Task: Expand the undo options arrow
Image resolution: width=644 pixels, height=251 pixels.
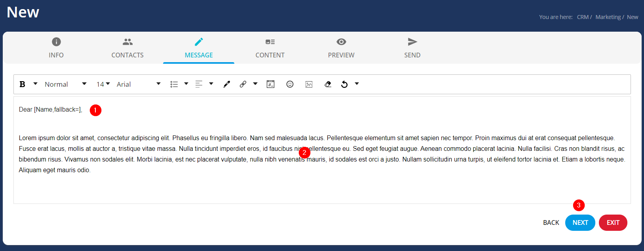Action: pyautogui.click(x=357, y=84)
